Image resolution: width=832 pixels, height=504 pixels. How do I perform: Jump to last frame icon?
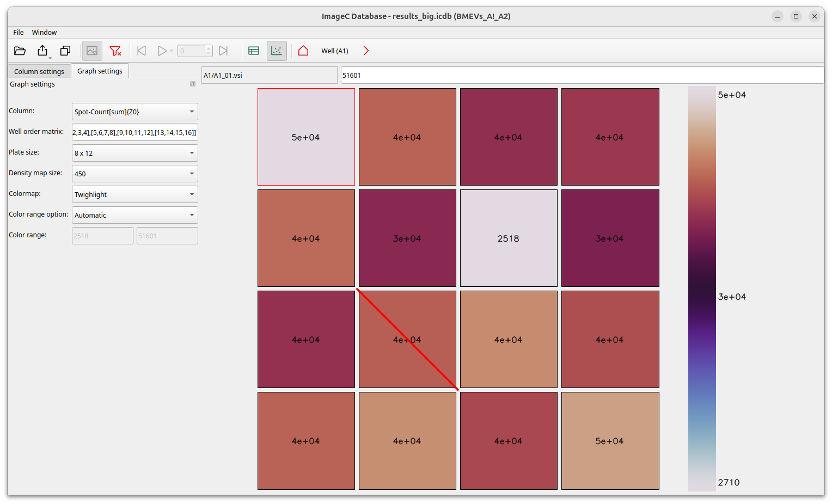[x=223, y=51]
